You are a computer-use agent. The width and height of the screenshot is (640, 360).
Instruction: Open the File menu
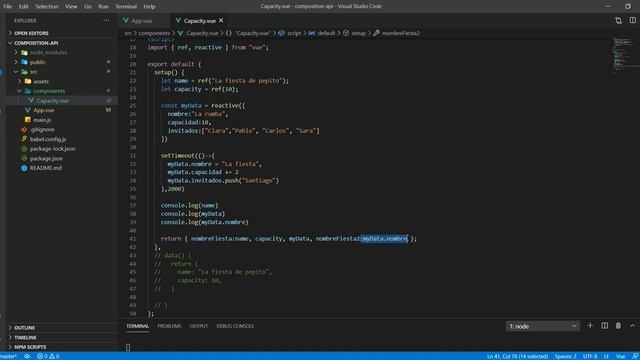(x=8, y=7)
